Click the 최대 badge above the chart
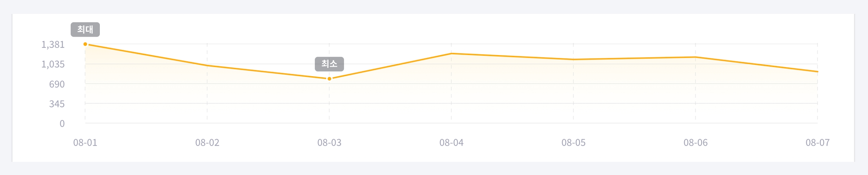Screen dimensions: 868x175 (85, 29)
